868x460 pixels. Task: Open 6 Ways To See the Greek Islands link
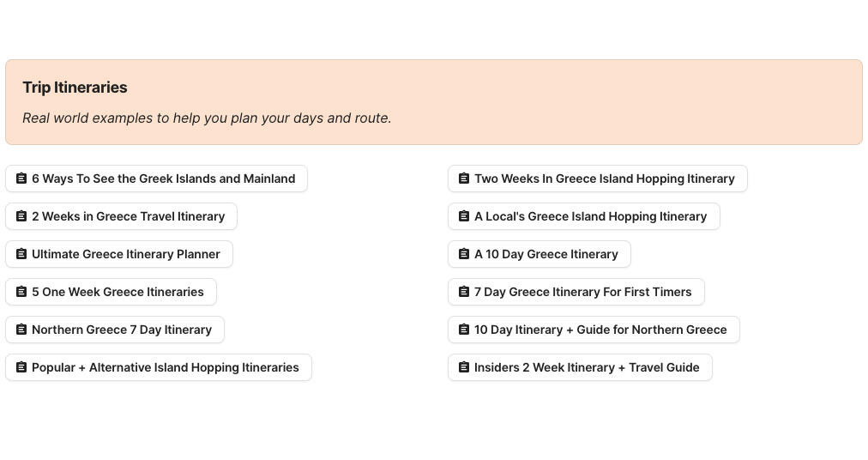pos(163,179)
